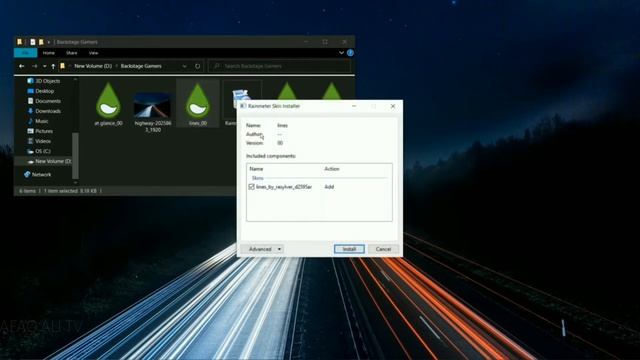Click the Backstage Gamers breadcrumb

[141, 66]
